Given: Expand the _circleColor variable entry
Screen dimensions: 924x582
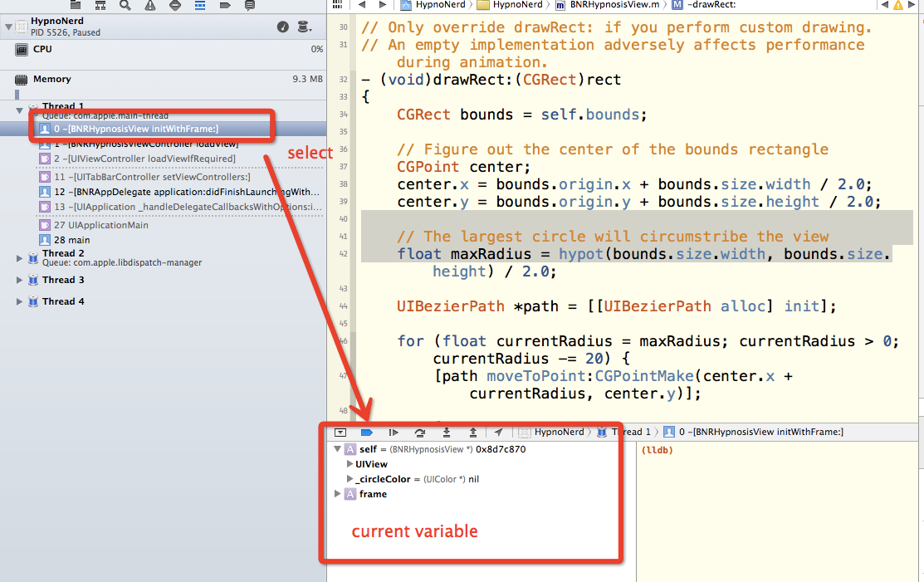Looking at the screenshot, I should [x=350, y=479].
